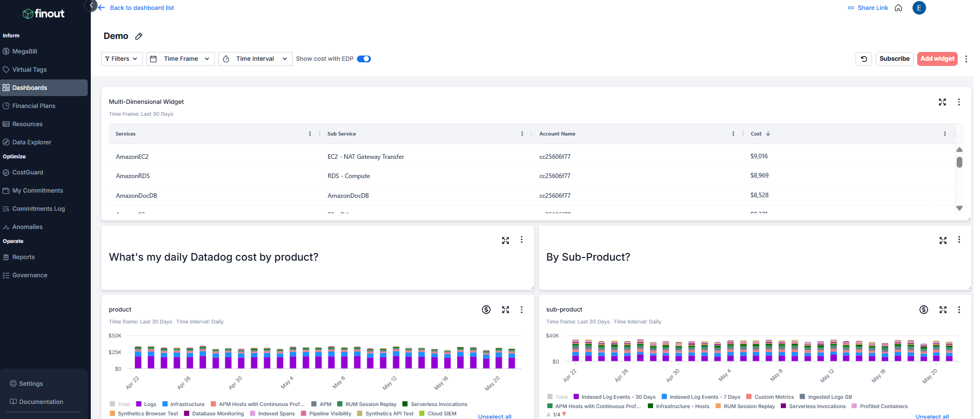Image resolution: width=980 pixels, height=419 pixels.
Task: Toggle Custom Metrics legend series in sub-product chart
Action: click(x=774, y=397)
